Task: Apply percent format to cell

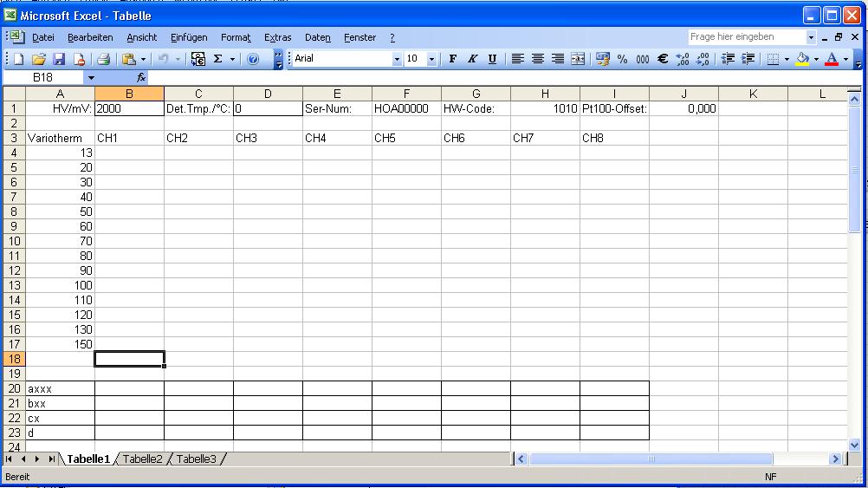Action: [622, 59]
